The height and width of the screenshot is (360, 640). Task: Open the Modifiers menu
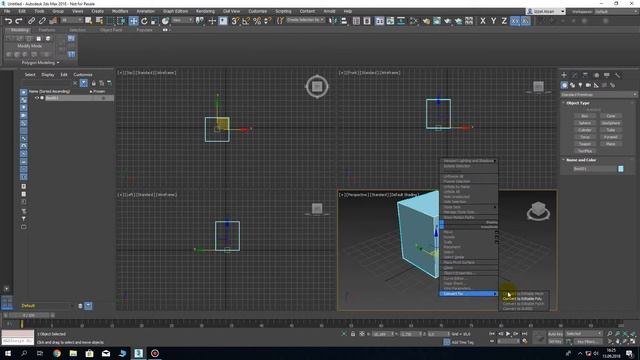(x=120, y=11)
